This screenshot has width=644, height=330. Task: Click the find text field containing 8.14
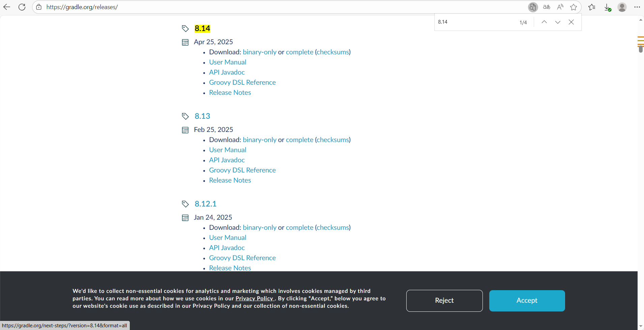(475, 22)
